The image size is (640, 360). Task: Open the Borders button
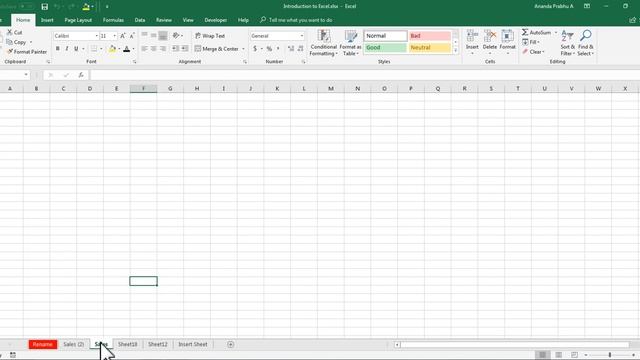pos(94,49)
